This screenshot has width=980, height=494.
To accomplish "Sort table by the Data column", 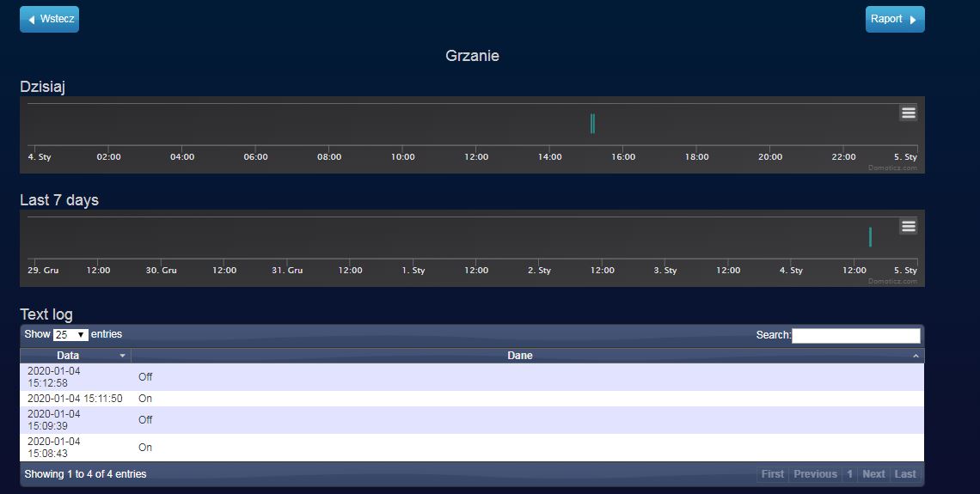I will (x=76, y=356).
